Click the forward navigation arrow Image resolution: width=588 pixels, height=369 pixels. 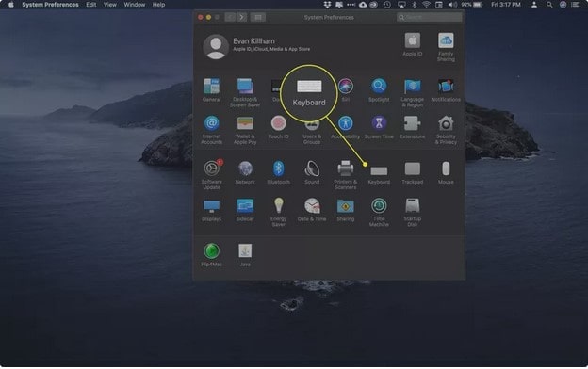pyautogui.click(x=242, y=17)
